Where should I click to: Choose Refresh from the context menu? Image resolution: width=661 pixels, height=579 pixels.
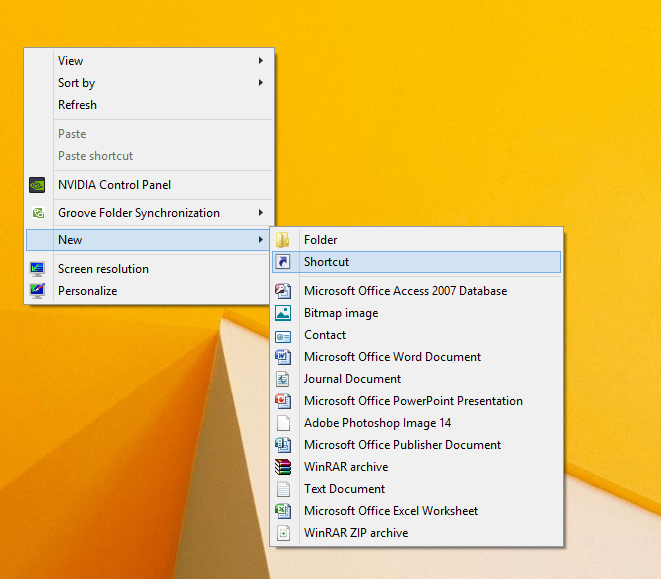149,105
